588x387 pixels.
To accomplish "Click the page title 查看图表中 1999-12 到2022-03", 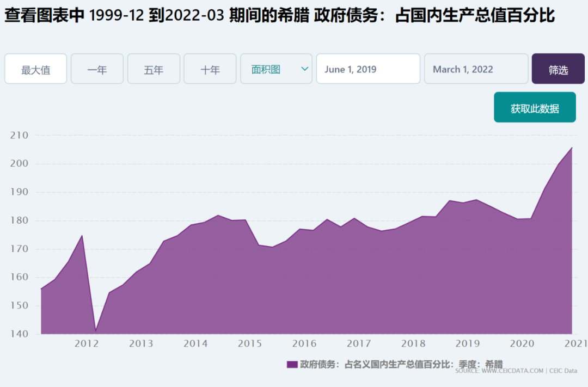I will coord(279,15).
